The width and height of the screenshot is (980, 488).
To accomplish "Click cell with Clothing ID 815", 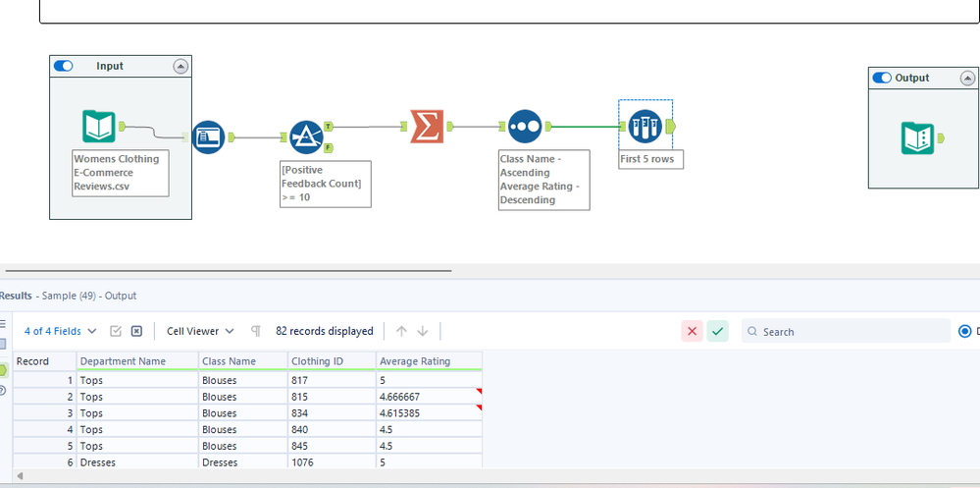I will click(x=332, y=397).
